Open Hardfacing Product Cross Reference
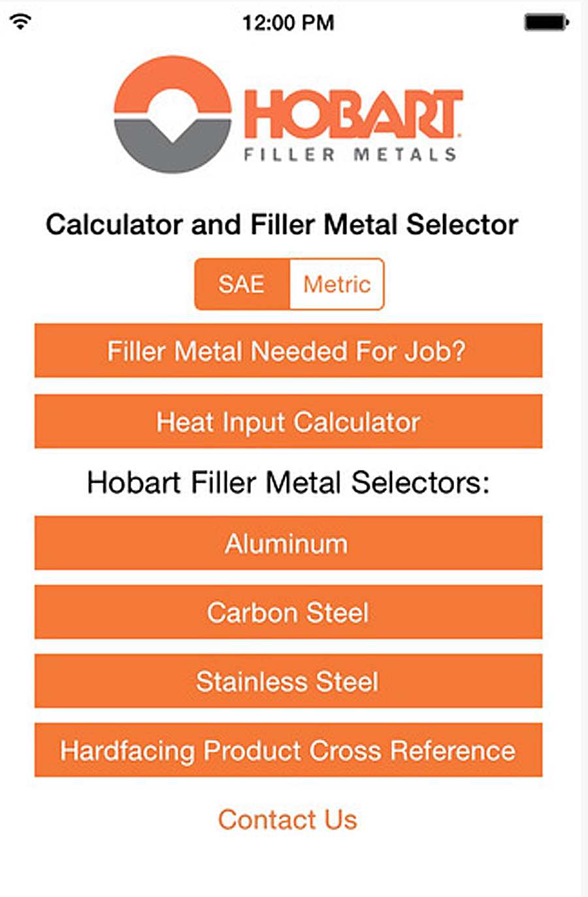 (x=288, y=751)
